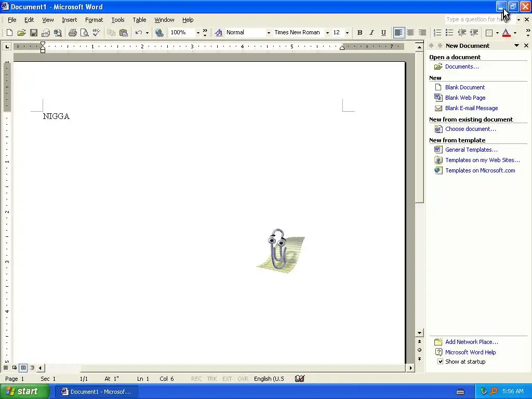Click the Increase Indent icon
This screenshot has height=399, width=532.
(474, 33)
